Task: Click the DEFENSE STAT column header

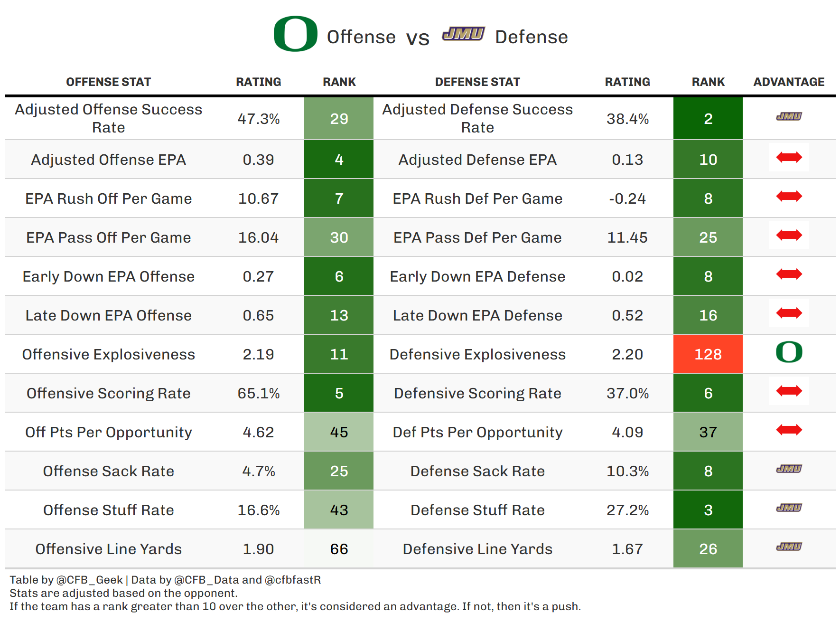Action: click(477, 82)
